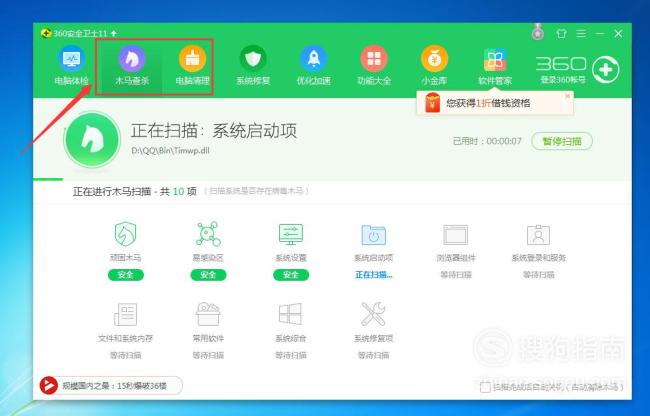Click 易感染区 安全 status badge

point(208,275)
